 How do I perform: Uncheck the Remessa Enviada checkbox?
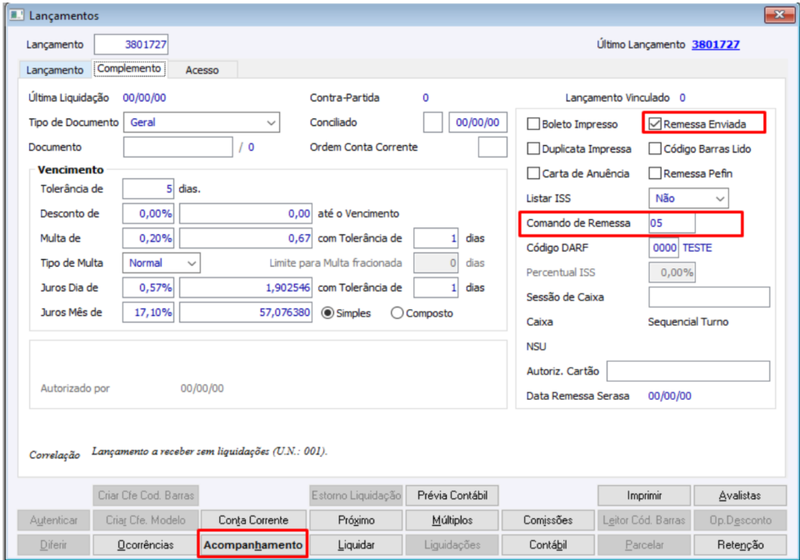tap(655, 124)
